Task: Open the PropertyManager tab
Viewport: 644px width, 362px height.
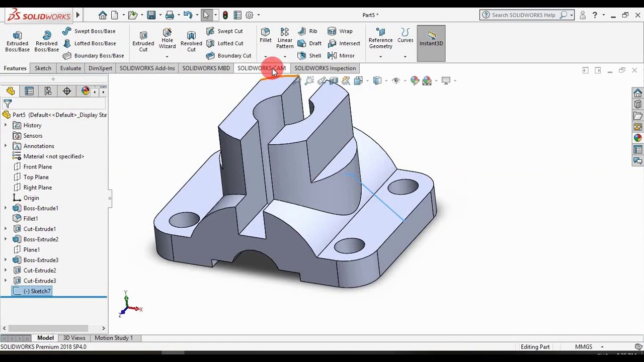Action: (x=29, y=91)
